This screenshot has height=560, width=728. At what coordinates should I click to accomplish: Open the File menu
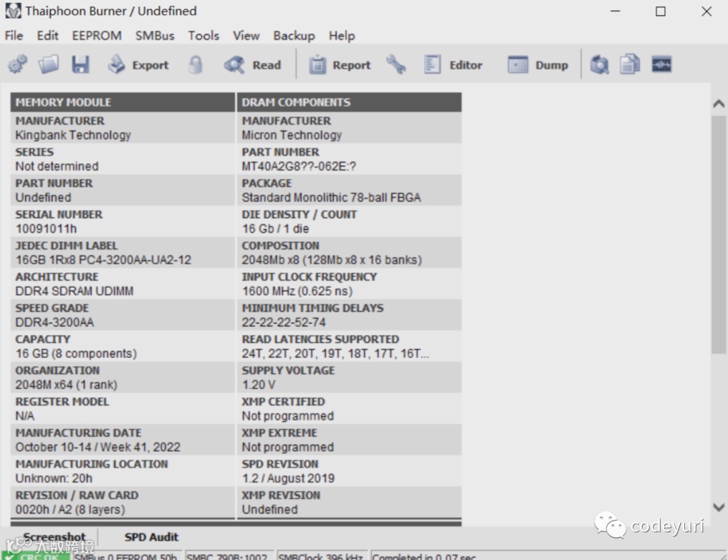point(14,36)
